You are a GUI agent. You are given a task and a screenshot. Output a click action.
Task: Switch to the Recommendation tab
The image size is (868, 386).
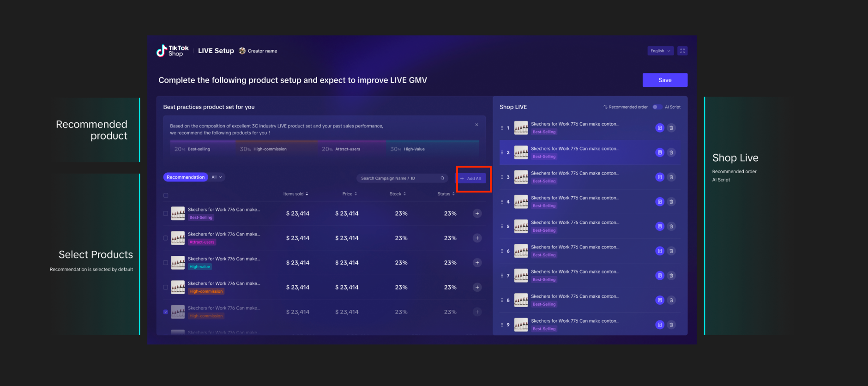(186, 177)
